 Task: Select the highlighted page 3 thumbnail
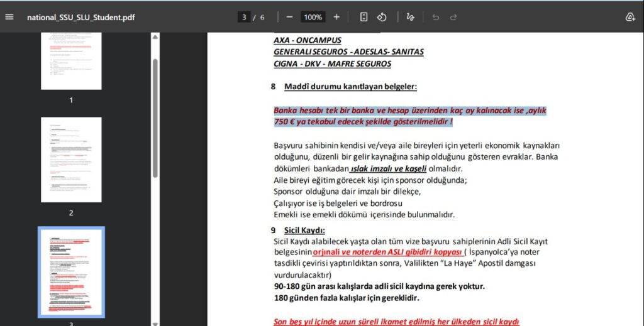pyautogui.click(x=71, y=272)
